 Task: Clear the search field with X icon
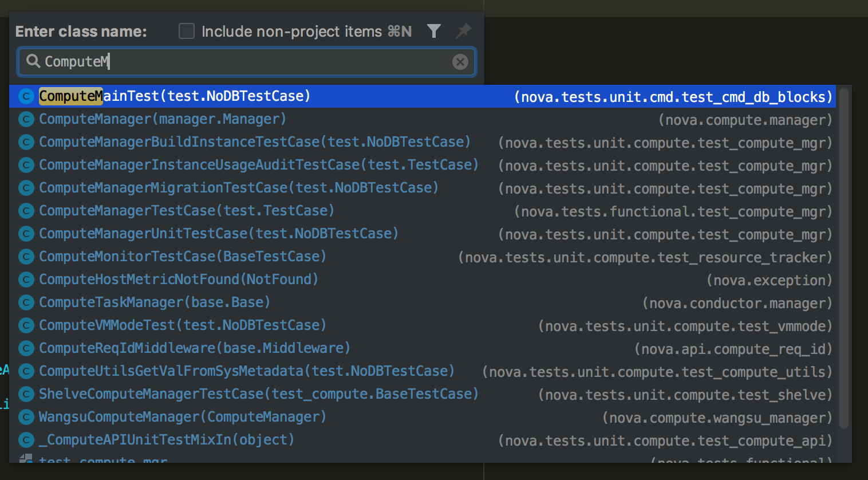[x=460, y=62]
